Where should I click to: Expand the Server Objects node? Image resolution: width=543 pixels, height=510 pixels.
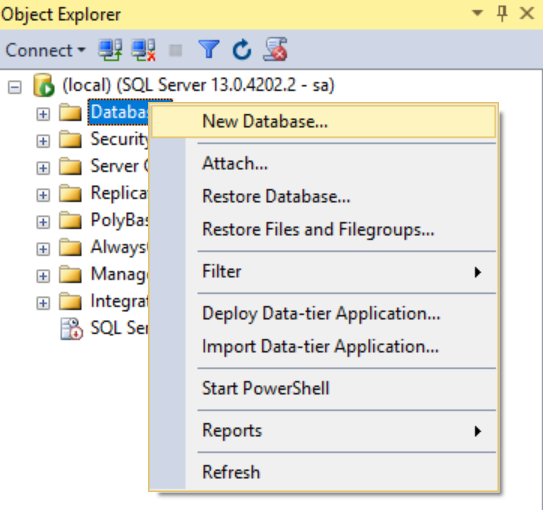click(43, 168)
